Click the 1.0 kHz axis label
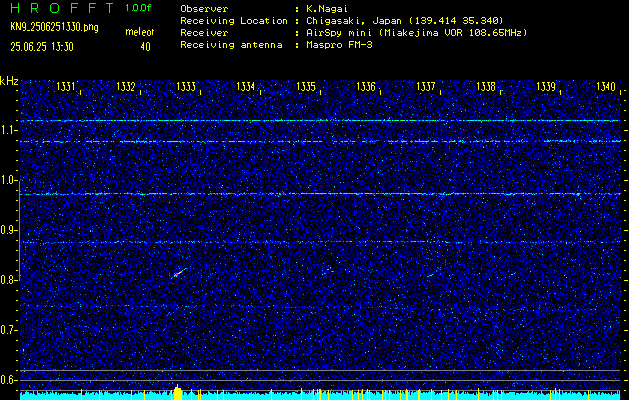629x400 pixels. (8, 180)
